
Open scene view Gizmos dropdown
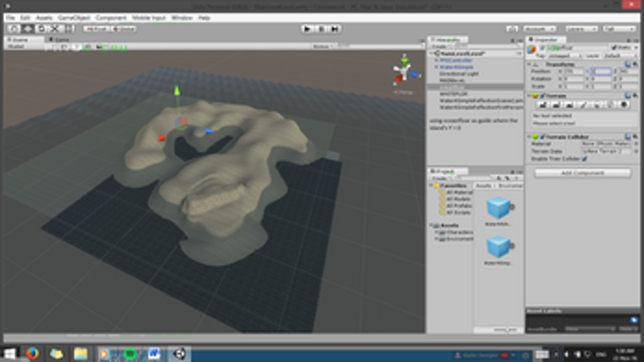click(322, 46)
